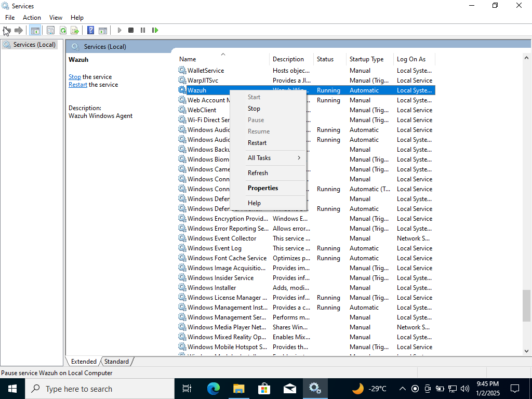This screenshot has width=532, height=399.
Task: Open Microsoft Edge from the taskbar
Action: (214, 389)
